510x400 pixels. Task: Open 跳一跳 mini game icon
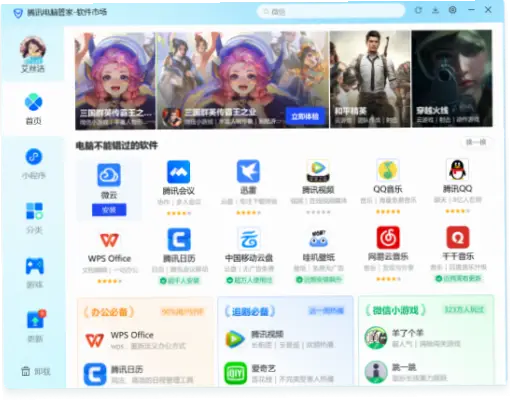coord(376,372)
